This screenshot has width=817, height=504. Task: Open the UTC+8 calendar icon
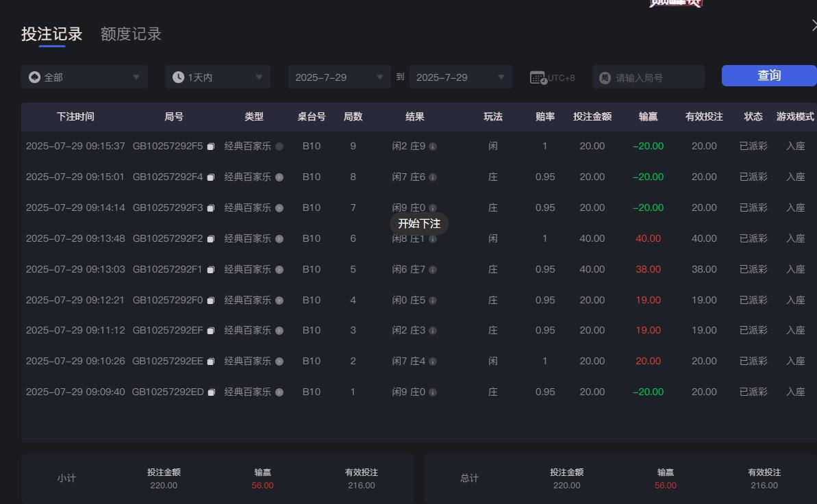click(x=539, y=77)
